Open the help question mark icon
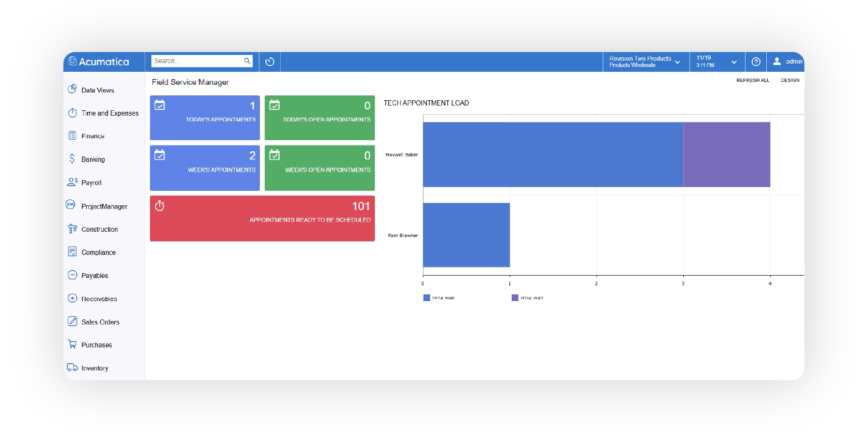 756,62
